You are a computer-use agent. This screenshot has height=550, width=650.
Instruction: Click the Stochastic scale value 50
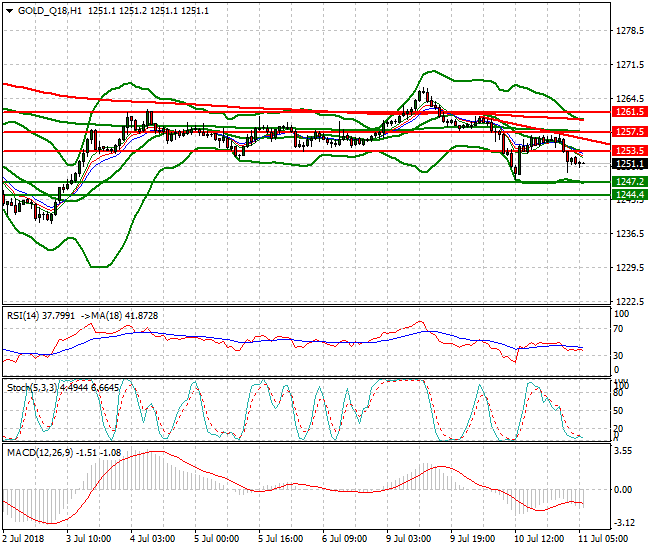click(x=618, y=410)
